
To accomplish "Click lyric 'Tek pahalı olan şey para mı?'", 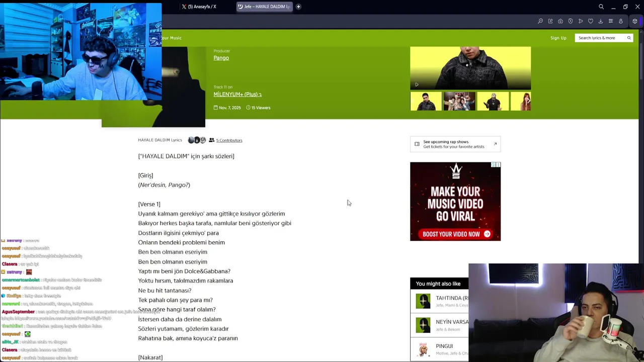I will [175, 300].
